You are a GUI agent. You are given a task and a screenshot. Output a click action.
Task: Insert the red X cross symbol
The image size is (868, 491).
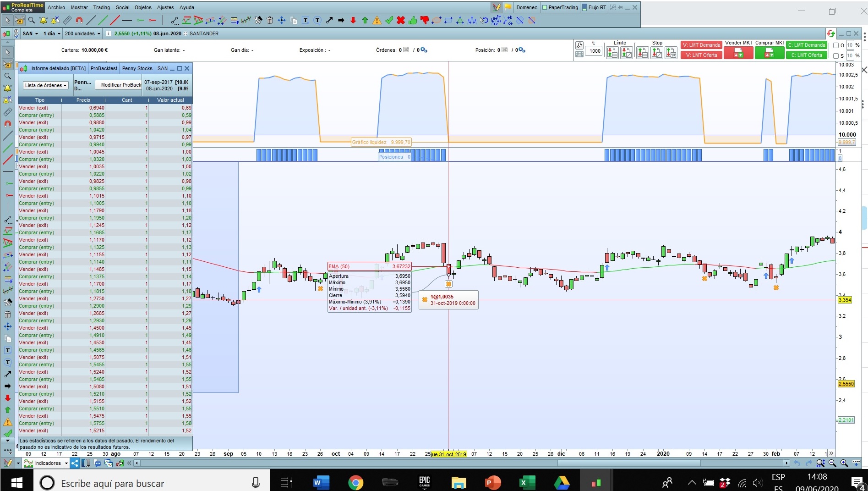point(401,20)
